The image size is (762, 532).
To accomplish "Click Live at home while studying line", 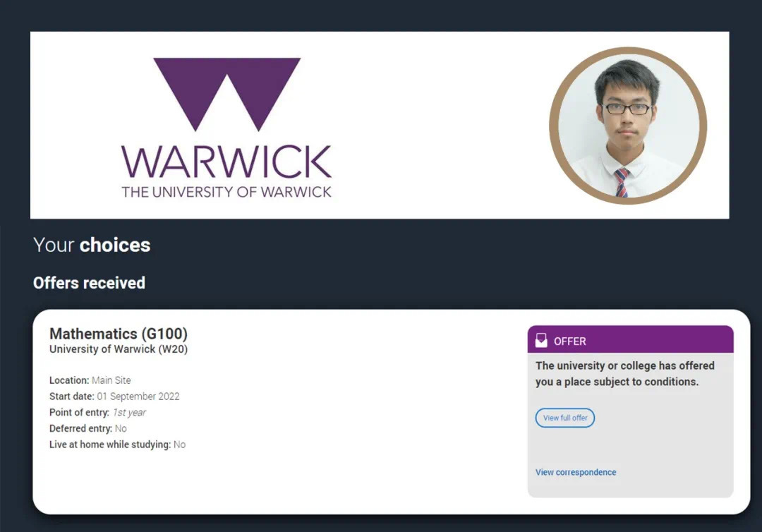I will click(117, 445).
